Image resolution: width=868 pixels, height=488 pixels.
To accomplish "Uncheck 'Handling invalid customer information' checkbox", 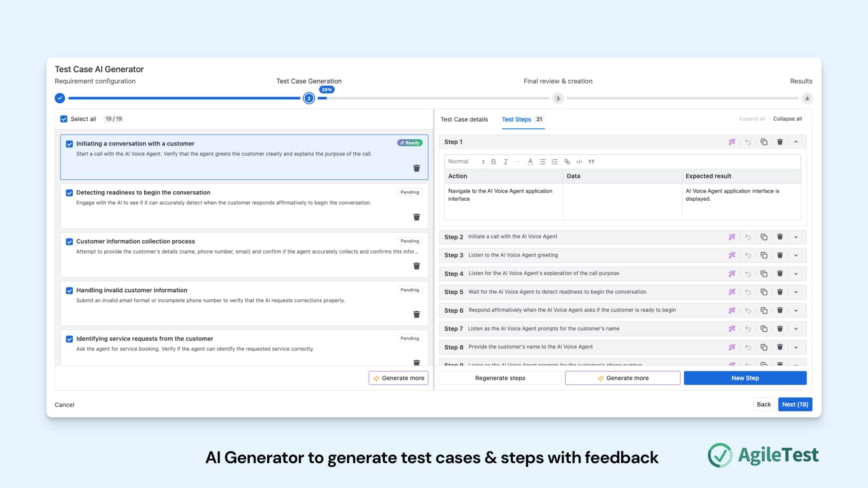I will (x=69, y=290).
